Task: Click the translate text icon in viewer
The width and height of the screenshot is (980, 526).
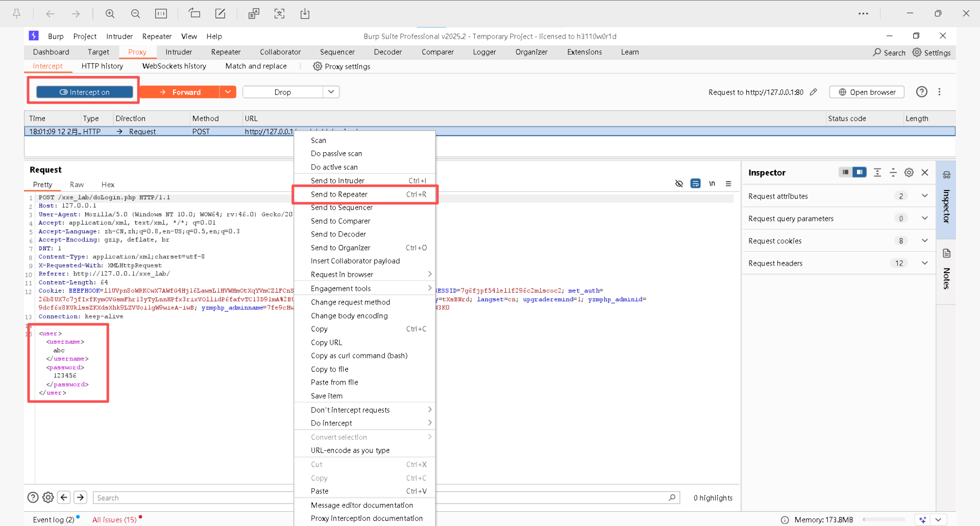Action: coord(254,14)
